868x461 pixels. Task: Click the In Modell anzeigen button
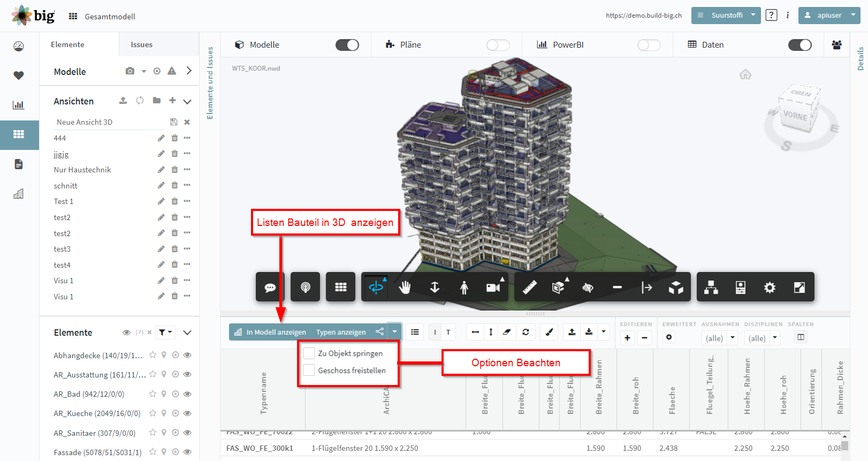[x=270, y=332]
